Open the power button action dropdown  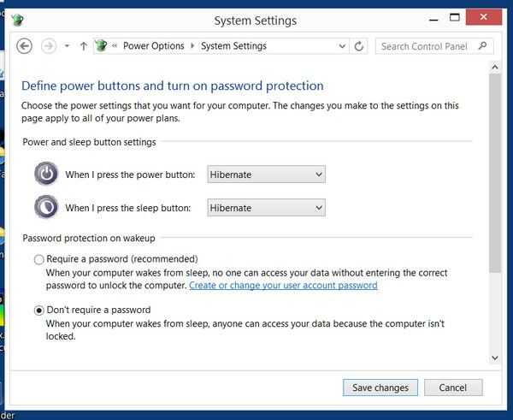tap(266, 175)
